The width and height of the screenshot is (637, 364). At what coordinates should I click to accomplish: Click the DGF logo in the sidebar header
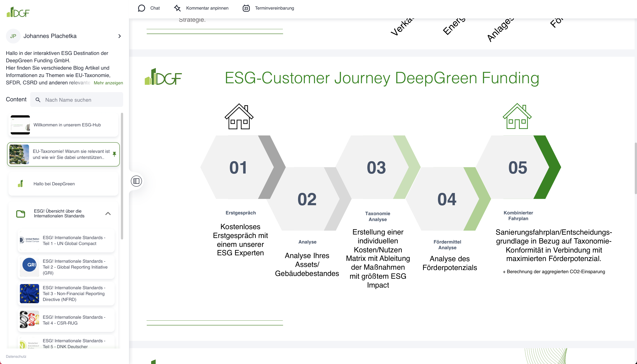(x=18, y=12)
